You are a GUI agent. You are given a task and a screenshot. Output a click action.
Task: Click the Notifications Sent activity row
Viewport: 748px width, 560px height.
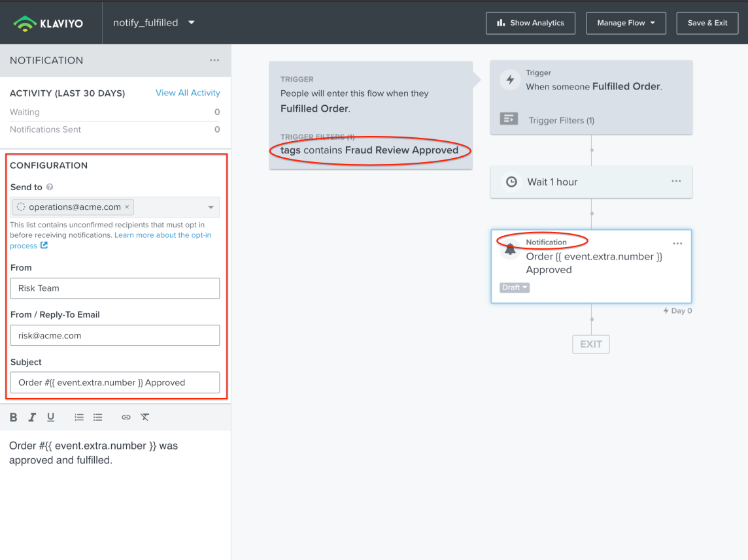(x=115, y=129)
